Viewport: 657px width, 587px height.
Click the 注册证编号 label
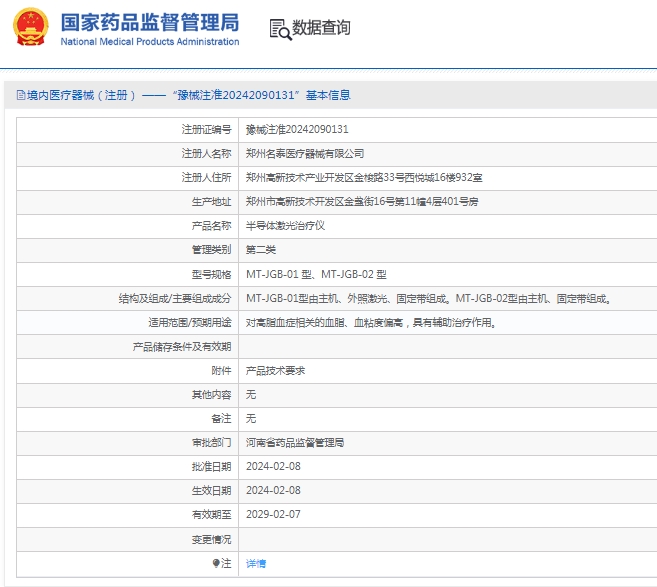(206, 129)
